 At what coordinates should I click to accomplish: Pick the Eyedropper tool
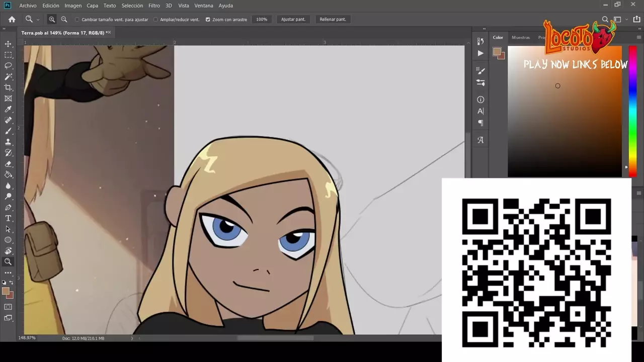[x=8, y=110]
